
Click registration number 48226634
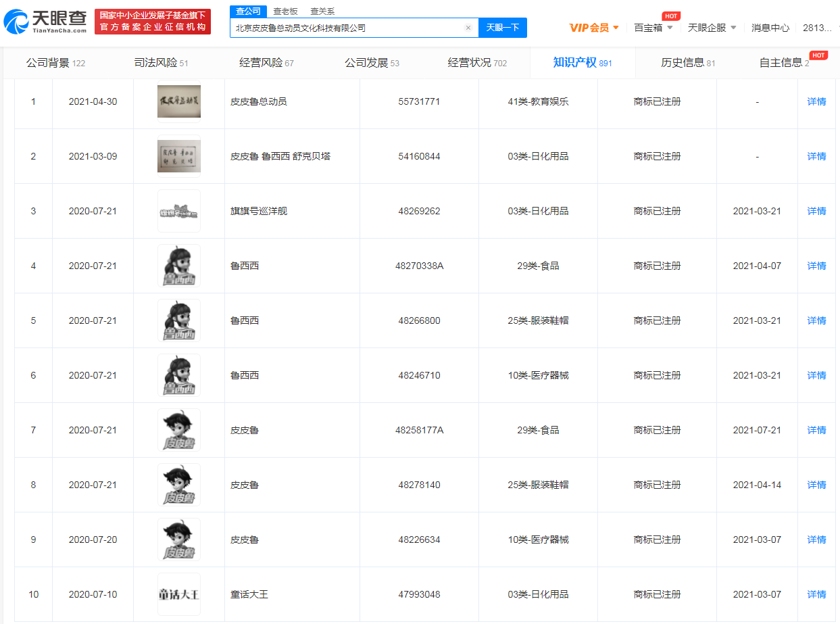coord(419,539)
